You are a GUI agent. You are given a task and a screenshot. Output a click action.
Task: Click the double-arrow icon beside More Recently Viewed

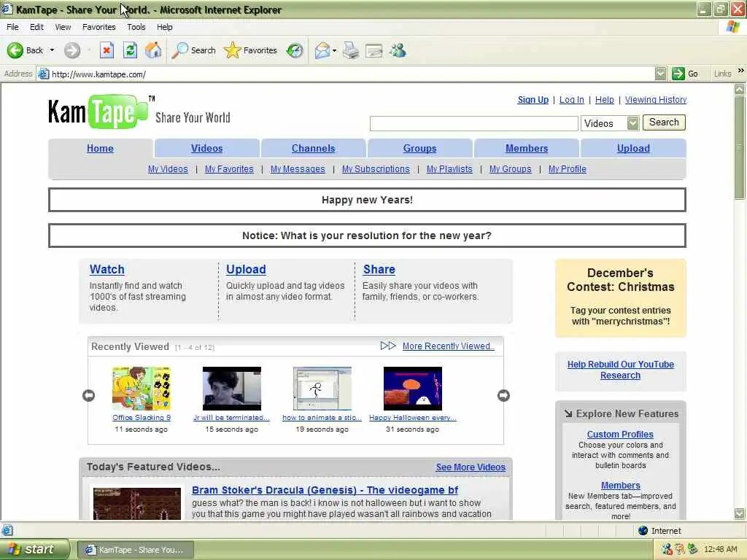pos(388,346)
